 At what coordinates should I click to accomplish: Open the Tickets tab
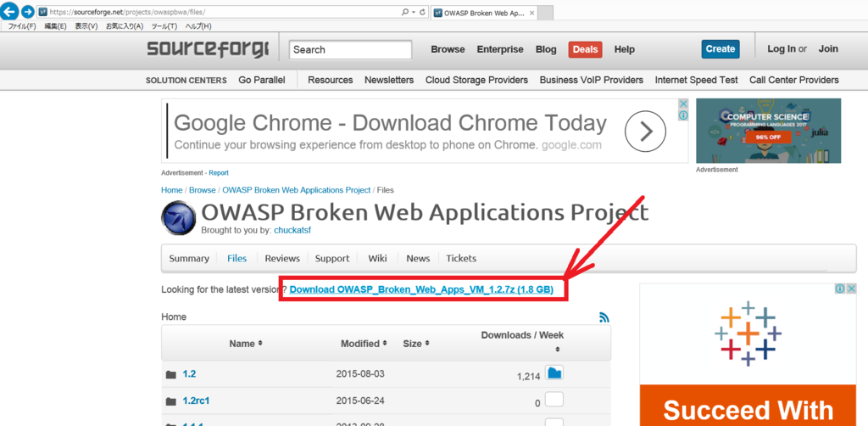click(x=461, y=258)
